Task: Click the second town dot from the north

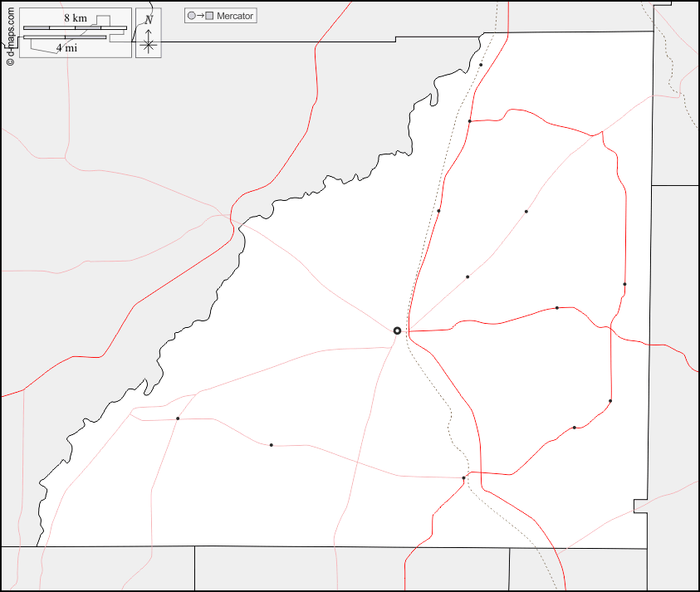Action: tap(469, 121)
